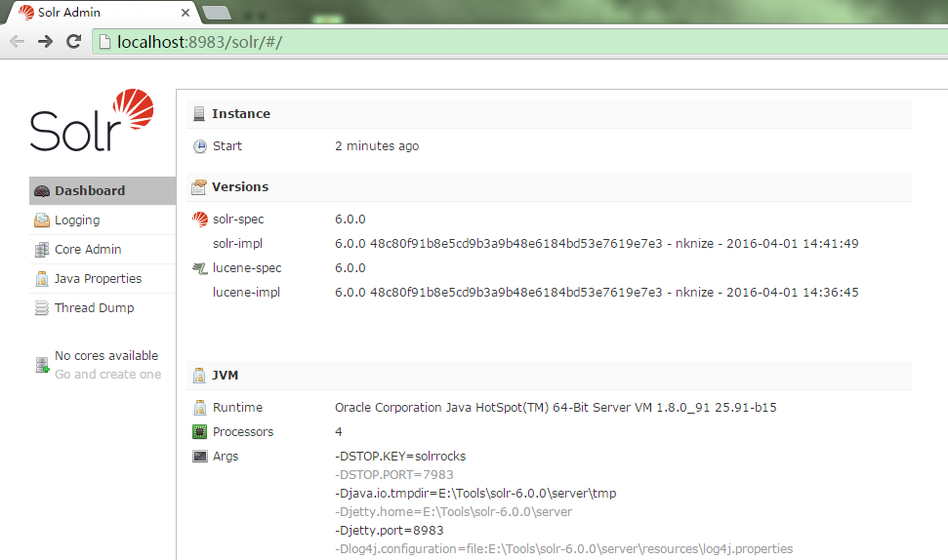Click the Logging clipboard icon

pyautogui.click(x=42, y=220)
